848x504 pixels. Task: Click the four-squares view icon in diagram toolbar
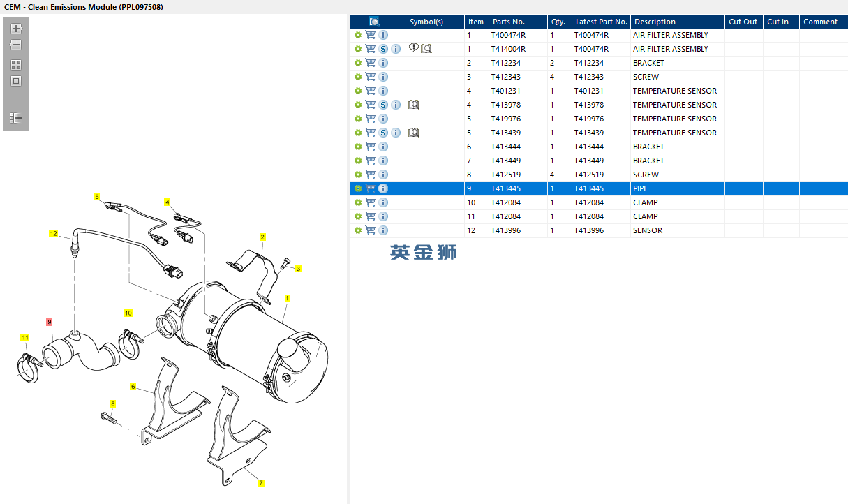coord(16,65)
